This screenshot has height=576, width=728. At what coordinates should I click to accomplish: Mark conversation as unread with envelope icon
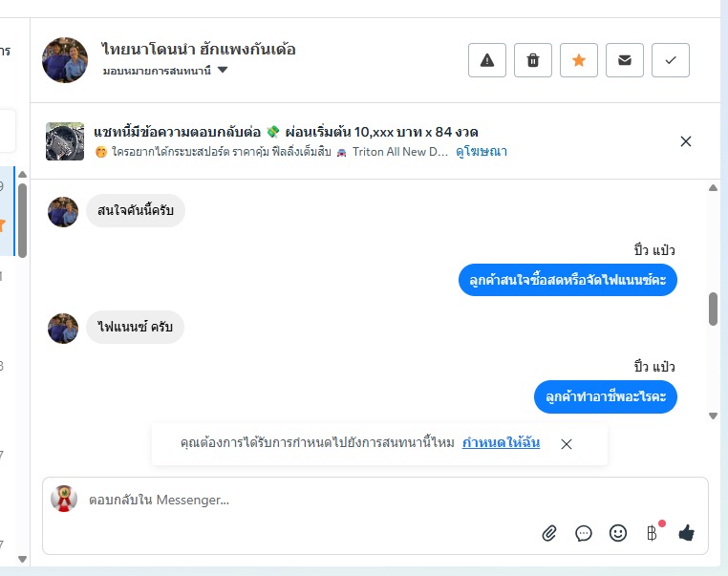[625, 60]
